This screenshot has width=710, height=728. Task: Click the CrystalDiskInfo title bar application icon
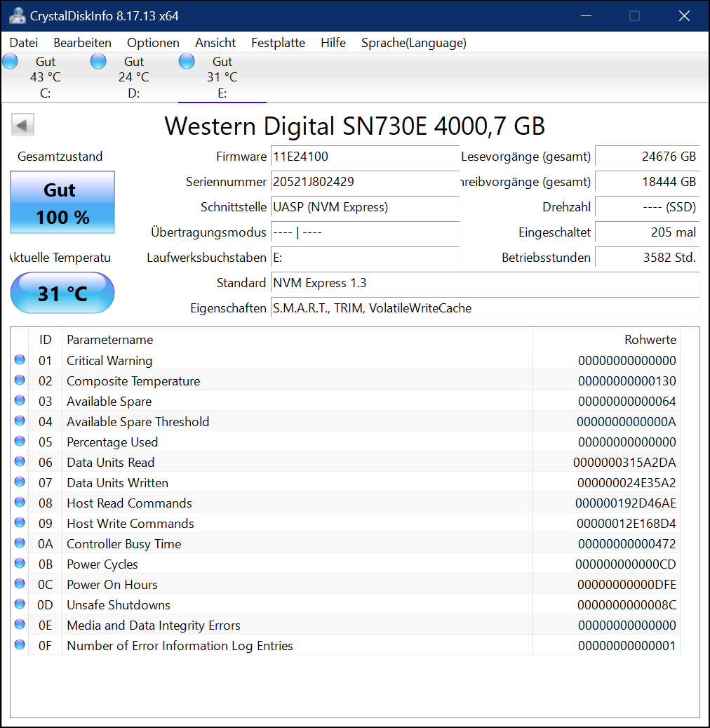tap(17, 15)
